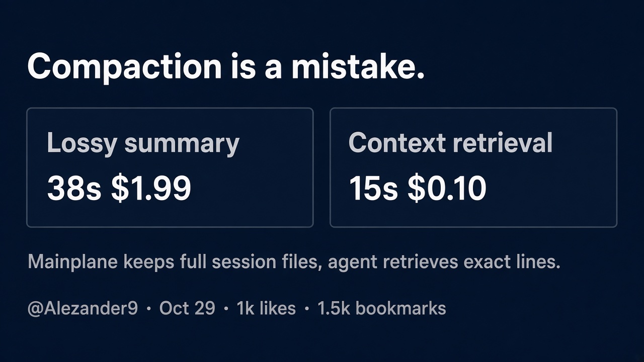Click the 'Lossy summary' label
Screen dimensions: 644x362
pyautogui.click(x=143, y=144)
